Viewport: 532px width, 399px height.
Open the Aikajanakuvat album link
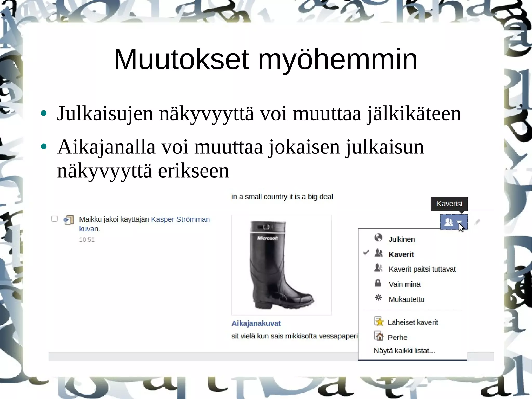pos(256,324)
